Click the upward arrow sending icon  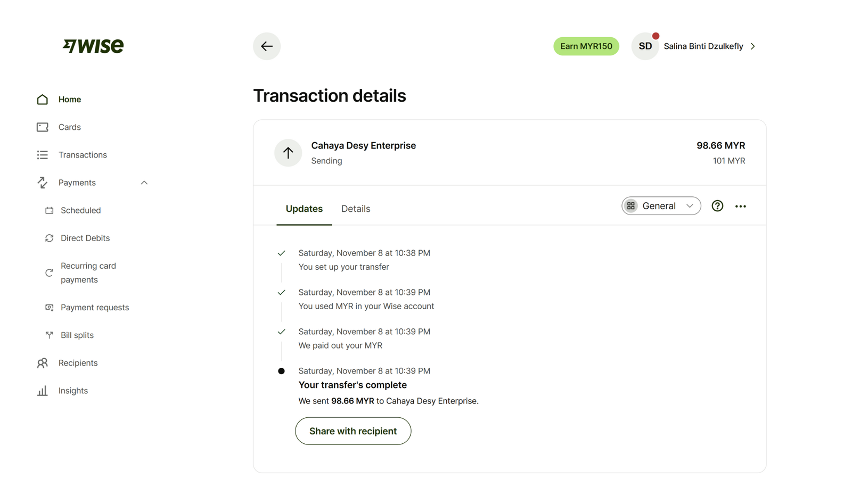288,153
